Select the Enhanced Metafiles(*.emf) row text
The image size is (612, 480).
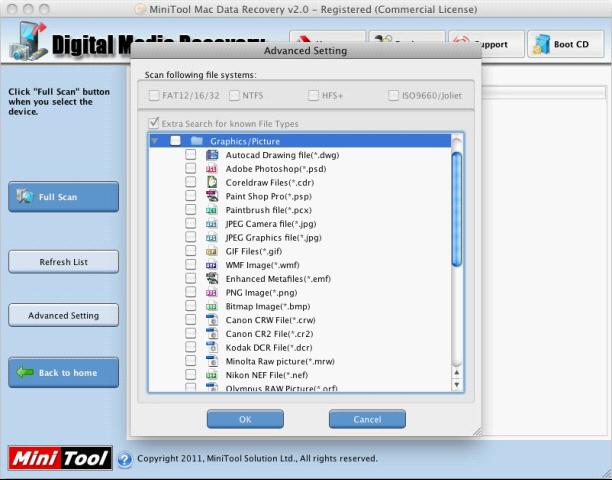click(x=278, y=279)
